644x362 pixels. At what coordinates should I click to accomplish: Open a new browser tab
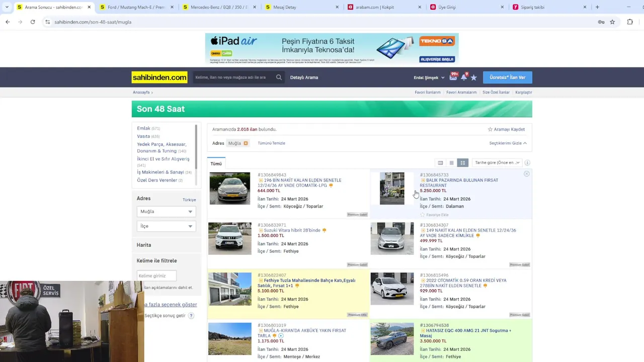pyautogui.click(x=597, y=7)
